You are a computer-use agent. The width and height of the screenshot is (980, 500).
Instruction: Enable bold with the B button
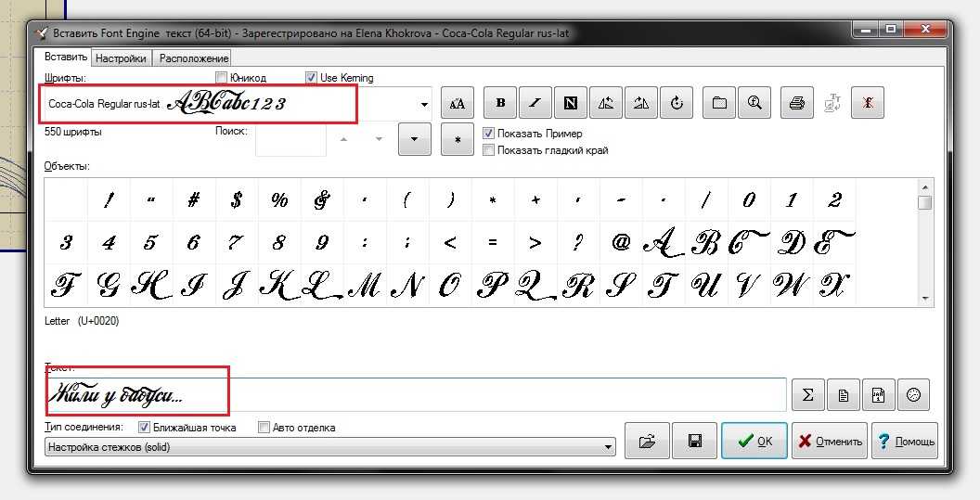500,103
